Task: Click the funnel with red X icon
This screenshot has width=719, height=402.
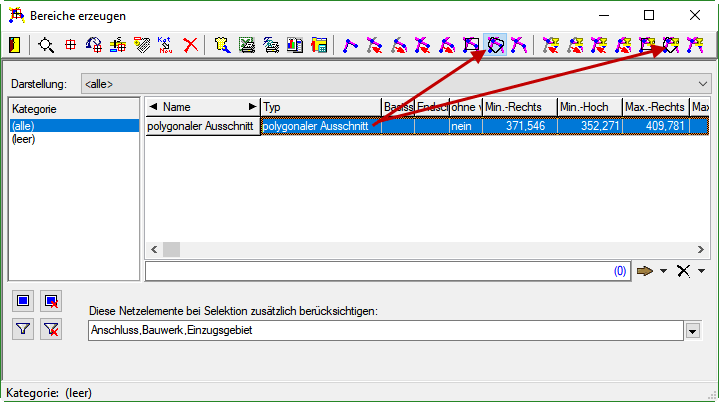Action: (x=51, y=330)
